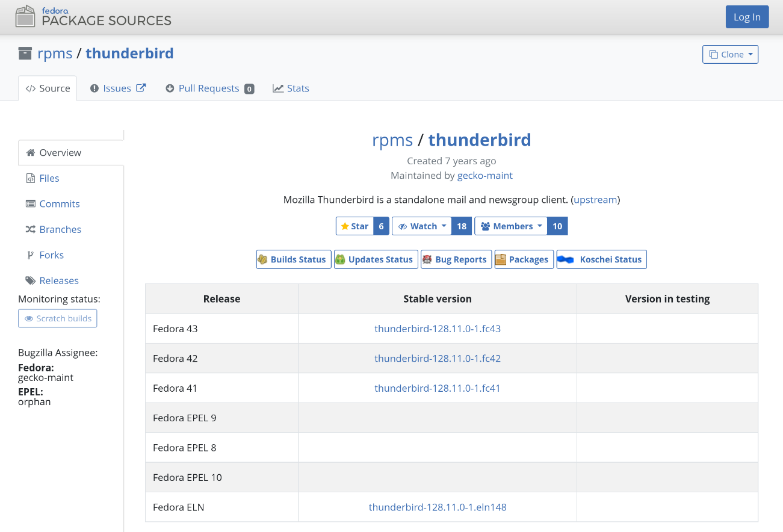This screenshot has width=783, height=532.
Task: Click thunderbird in the centered heading
Action: click(x=480, y=140)
